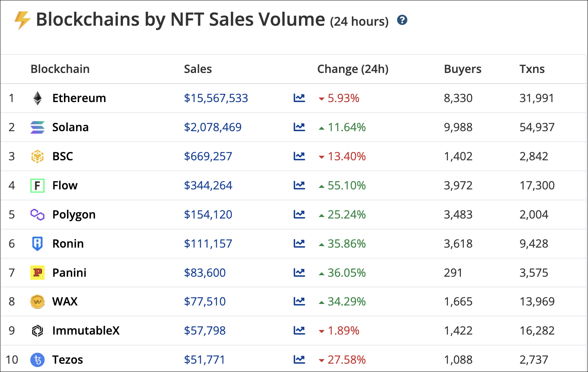This screenshot has width=588, height=372.
Task: Open the BSC sales chart icon
Action: (299, 156)
